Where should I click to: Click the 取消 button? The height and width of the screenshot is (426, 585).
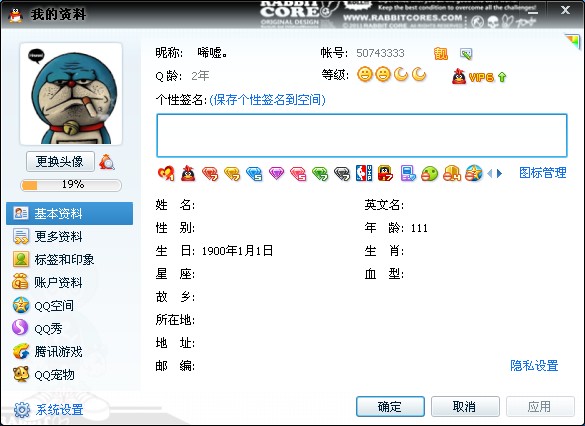[465, 407]
